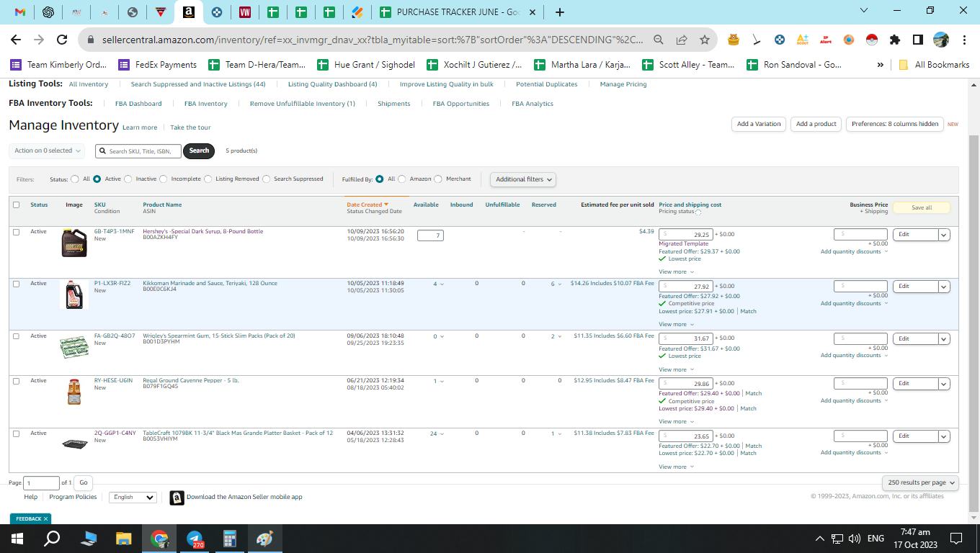The height and width of the screenshot is (553, 980).
Task: Open the FedEx Payments bookmark
Action: 157,65
